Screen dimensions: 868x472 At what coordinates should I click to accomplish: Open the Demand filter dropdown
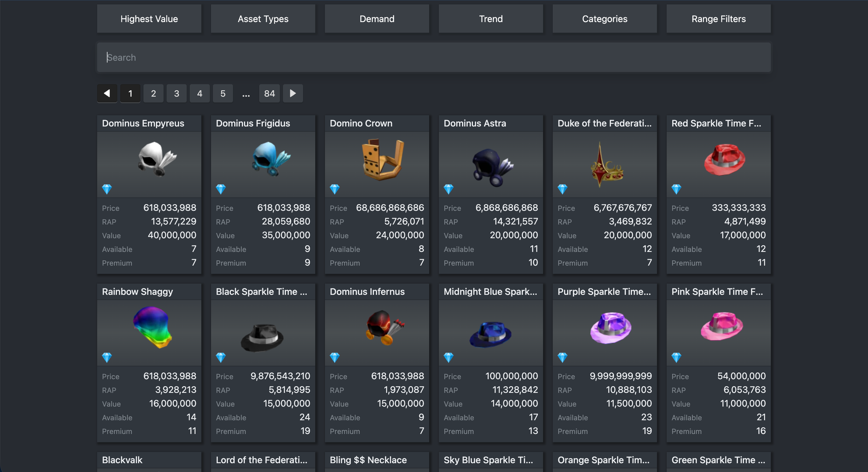coord(377,19)
